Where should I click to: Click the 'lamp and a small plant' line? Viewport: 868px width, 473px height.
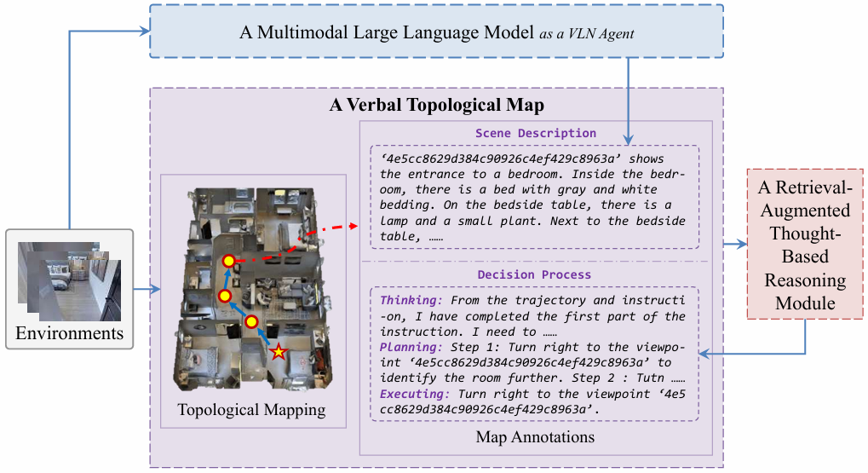(x=532, y=221)
